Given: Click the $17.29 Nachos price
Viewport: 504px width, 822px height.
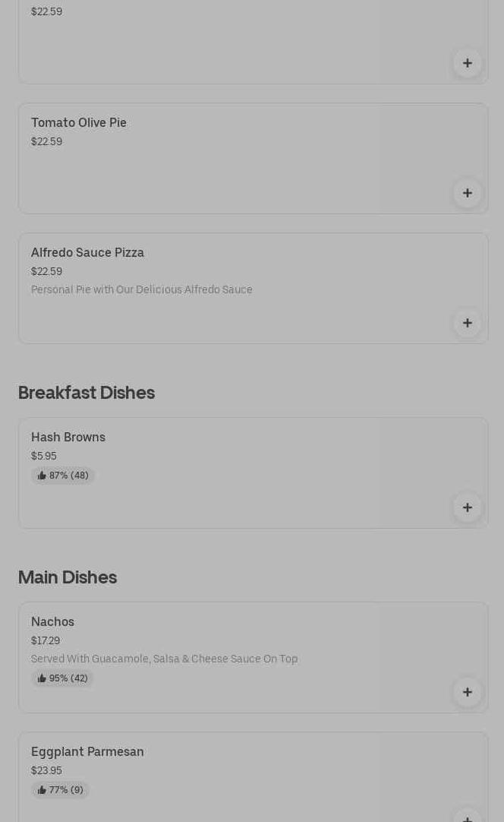Looking at the screenshot, I should click(45, 640).
